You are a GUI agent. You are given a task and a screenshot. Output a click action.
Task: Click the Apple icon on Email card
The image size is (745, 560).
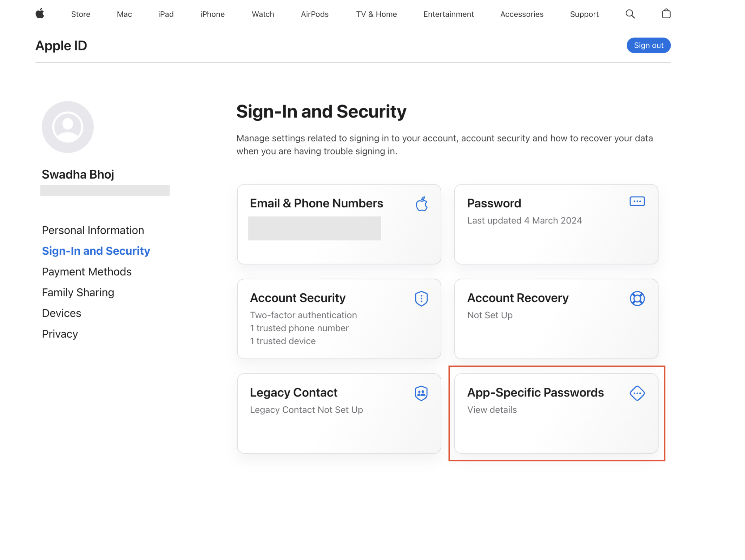[421, 204]
